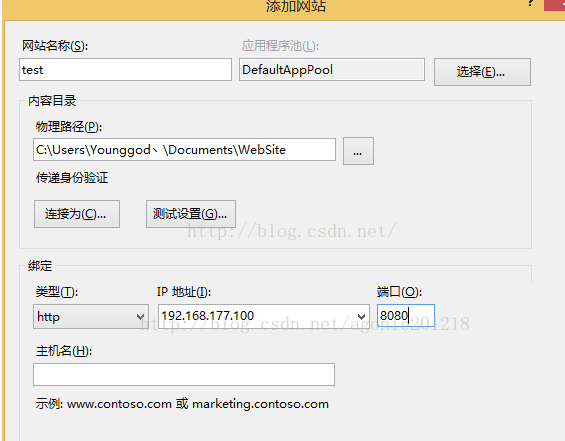Image resolution: width=565 pixels, height=441 pixels.
Task: Click the 测试设置(G)... test settings button
Action: (191, 214)
